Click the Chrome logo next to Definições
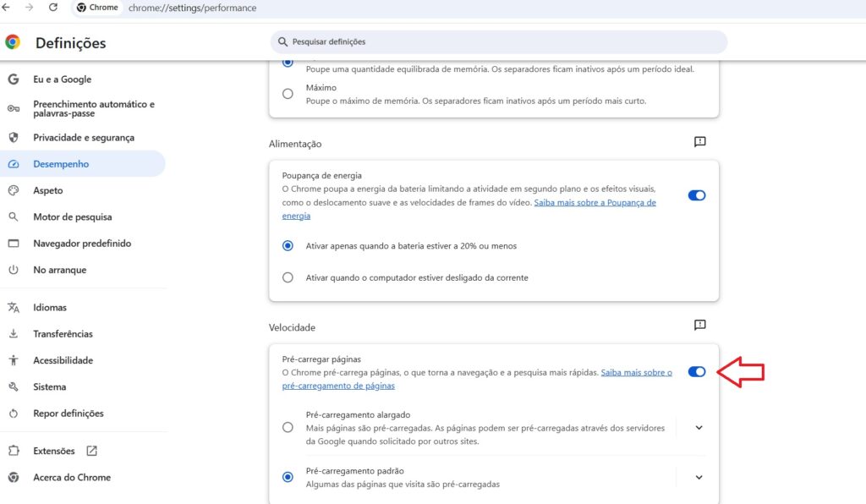Image resolution: width=866 pixels, height=504 pixels. pyautogui.click(x=14, y=42)
